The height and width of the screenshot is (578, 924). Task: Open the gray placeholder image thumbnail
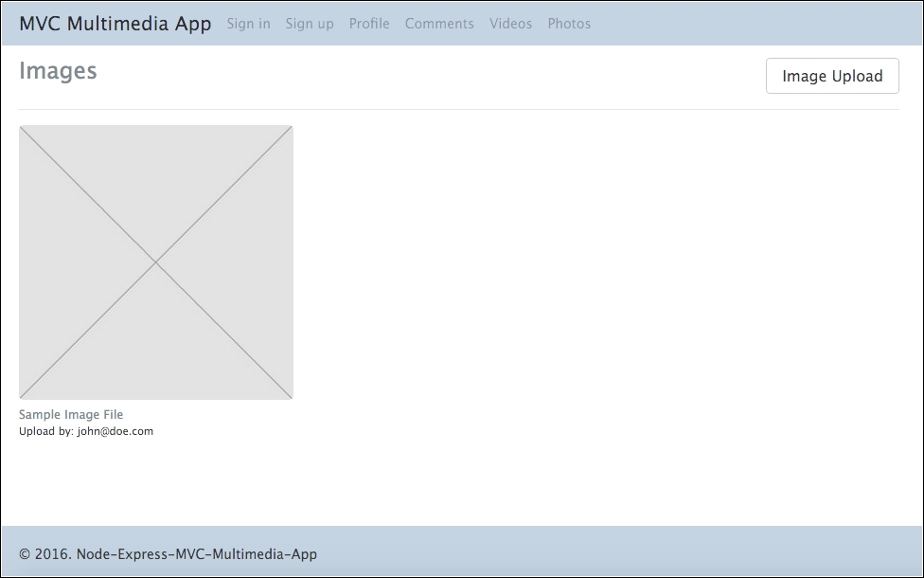pos(156,262)
